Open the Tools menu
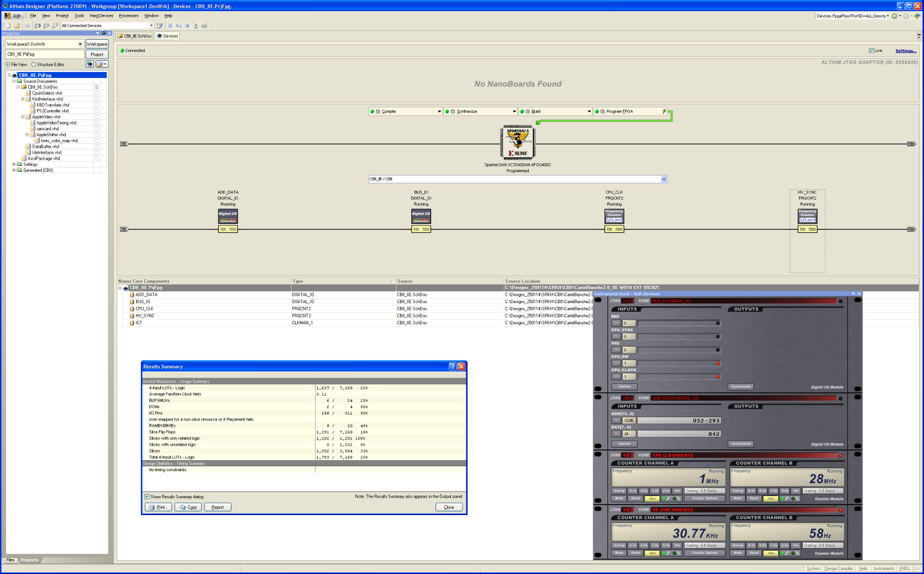This screenshot has height=574, width=924. [79, 16]
